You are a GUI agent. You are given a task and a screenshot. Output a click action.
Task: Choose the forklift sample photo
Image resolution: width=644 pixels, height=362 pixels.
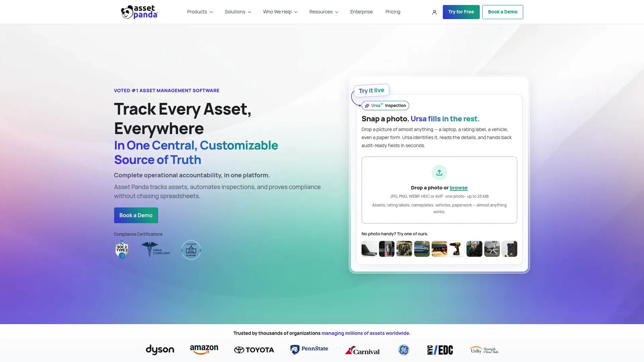click(404, 249)
